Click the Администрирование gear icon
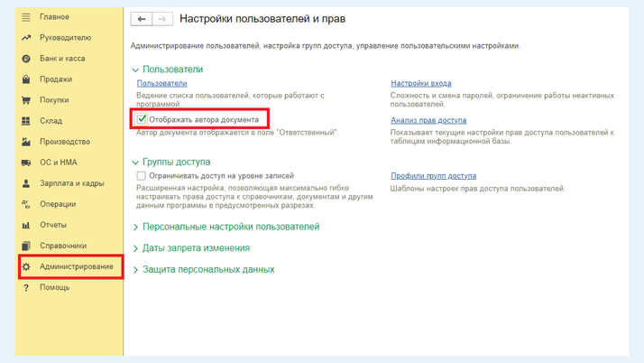The width and height of the screenshot is (644, 363). 26,266
